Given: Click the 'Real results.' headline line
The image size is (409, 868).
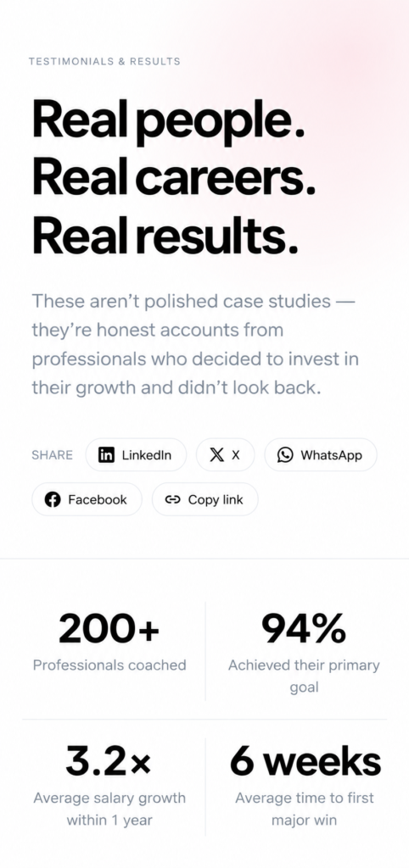Looking at the screenshot, I should 165,235.
